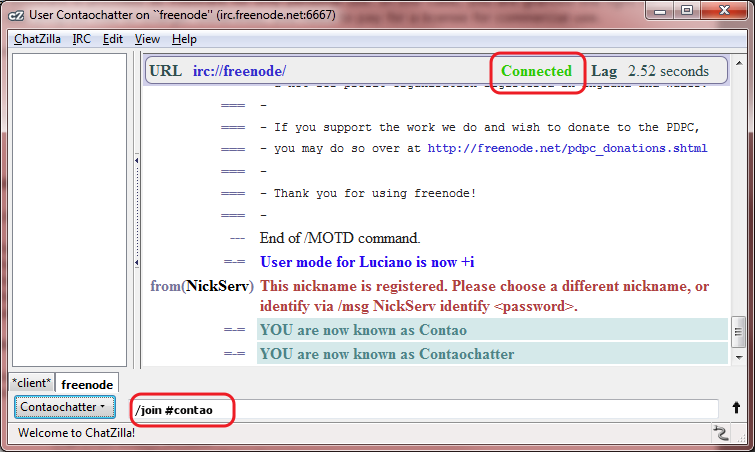This screenshot has width=755, height=452.
Task: Click the scrollbar down arrow in chat
Action: (x=738, y=358)
